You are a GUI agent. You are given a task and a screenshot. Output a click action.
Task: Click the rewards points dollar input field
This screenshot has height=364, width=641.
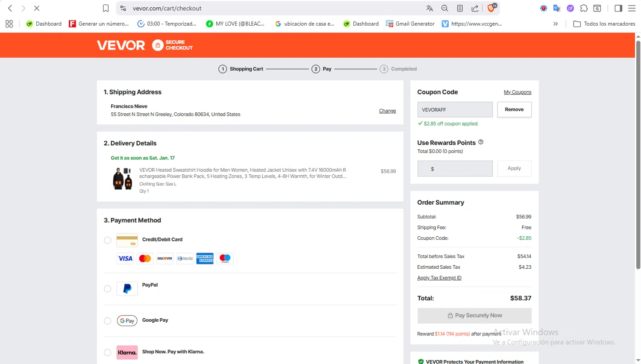click(x=455, y=169)
